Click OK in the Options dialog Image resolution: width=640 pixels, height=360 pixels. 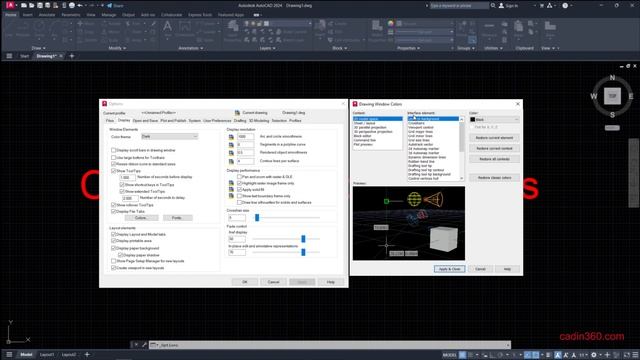coord(245,282)
